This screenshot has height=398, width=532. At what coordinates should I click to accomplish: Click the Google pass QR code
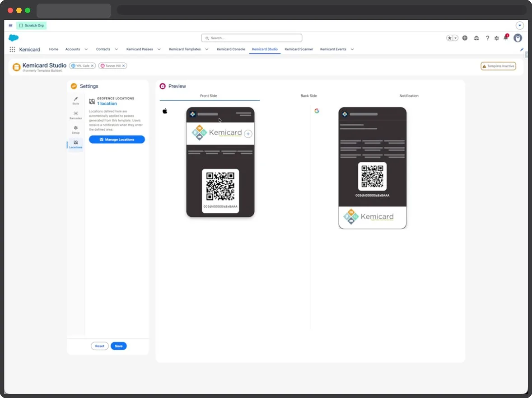372,176
